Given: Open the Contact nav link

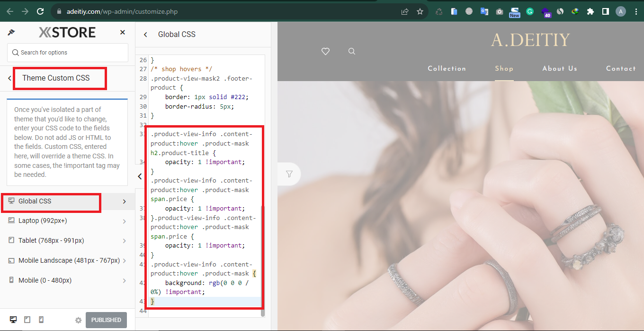Looking at the screenshot, I should (x=621, y=69).
